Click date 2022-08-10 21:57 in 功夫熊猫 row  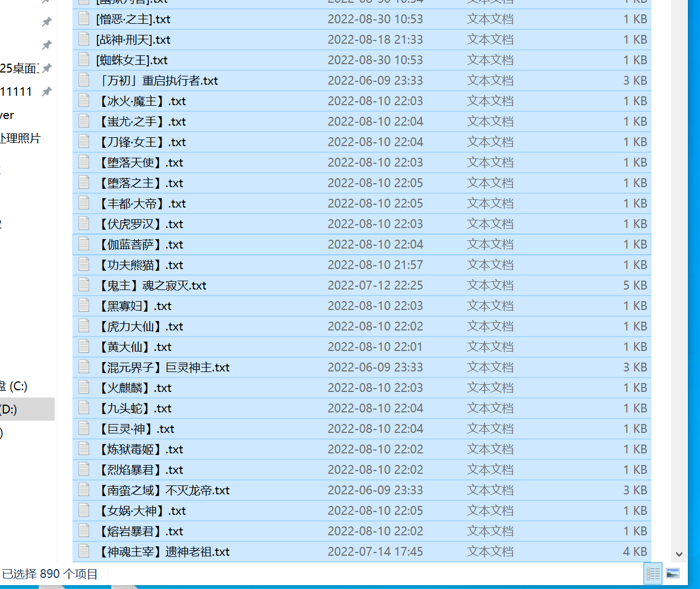(x=375, y=265)
